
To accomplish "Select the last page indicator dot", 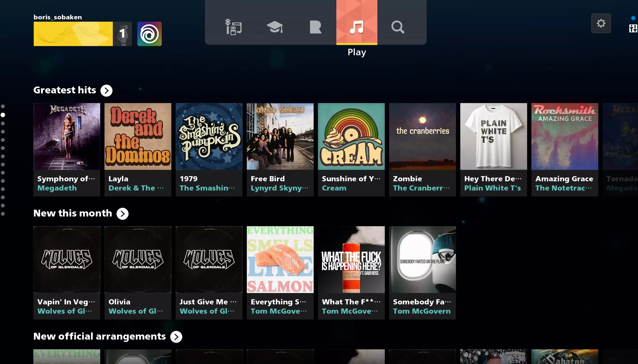I will [3, 214].
